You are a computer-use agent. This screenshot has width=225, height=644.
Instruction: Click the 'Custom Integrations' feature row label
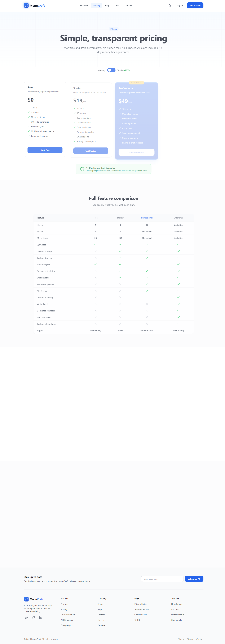point(46,324)
